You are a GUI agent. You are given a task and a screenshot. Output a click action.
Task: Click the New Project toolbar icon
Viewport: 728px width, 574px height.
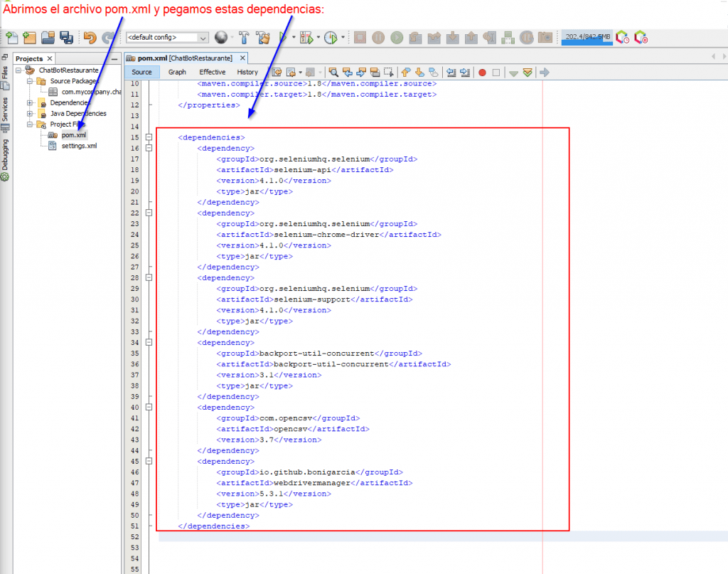29,38
